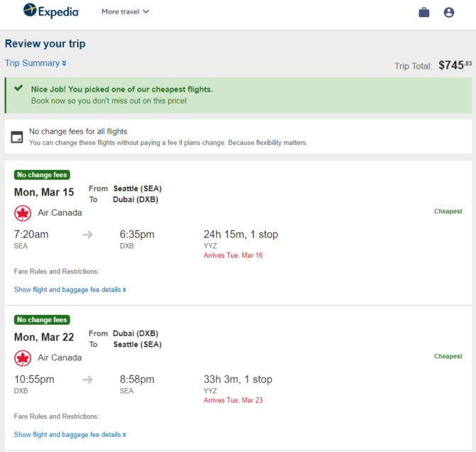Image resolution: width=476 pixels, height=452 pixels.
Task: Click Fare Rules and Restrictions for Mar 15 flight
Action: pos(56,271)
